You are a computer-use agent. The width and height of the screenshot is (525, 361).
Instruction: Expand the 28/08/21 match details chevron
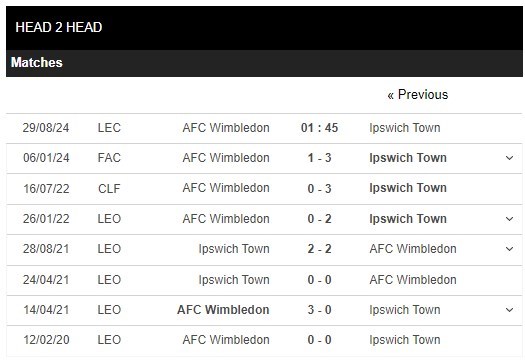click(509, 249)
